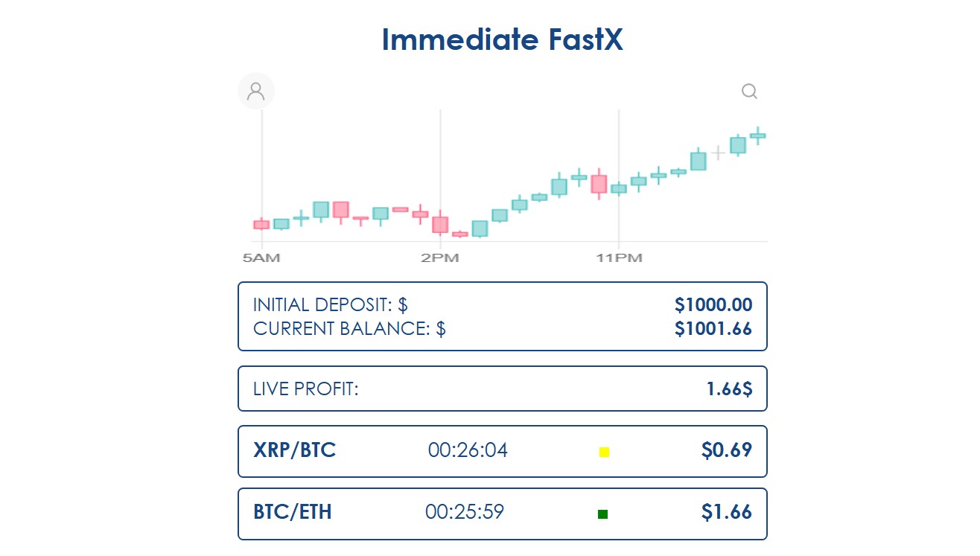Click the user profile avatar icon
The image size is (980, 556).
click(x=256, y=91)
